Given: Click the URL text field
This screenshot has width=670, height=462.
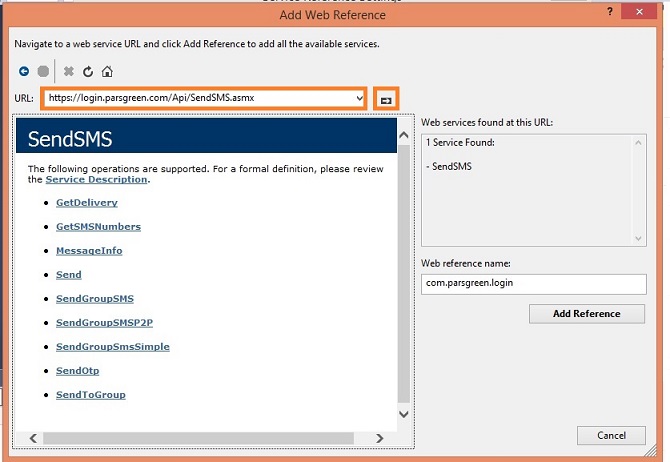Looking at the screenshot, I should click(200, 98).
